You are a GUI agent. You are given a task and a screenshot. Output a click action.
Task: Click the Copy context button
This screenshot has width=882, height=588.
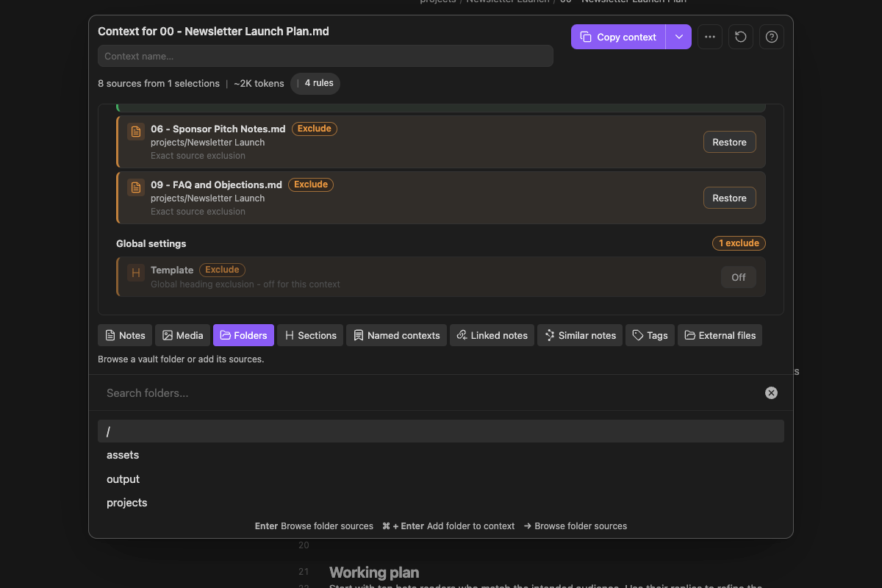(618, 37)
